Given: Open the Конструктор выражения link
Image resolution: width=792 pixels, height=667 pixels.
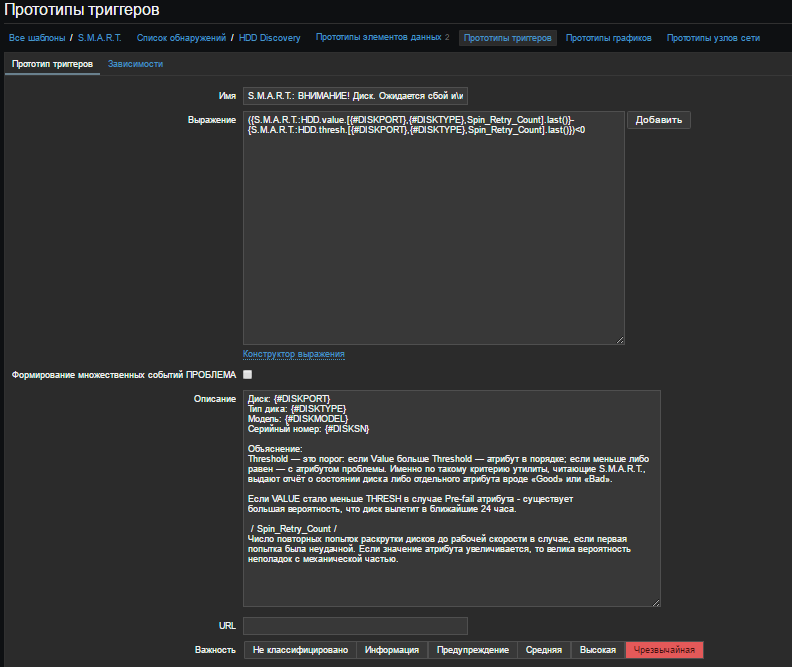Looking at the screenshot, I should coord(293,354).
